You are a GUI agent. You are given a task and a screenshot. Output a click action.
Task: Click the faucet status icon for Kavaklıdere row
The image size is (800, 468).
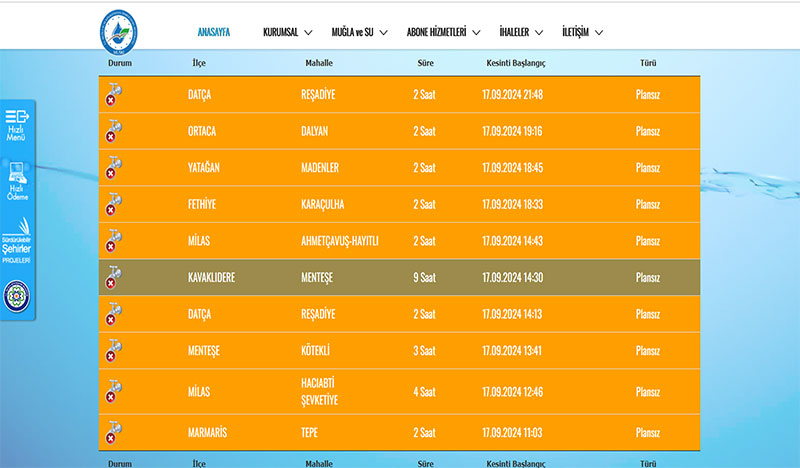point(112,277)
